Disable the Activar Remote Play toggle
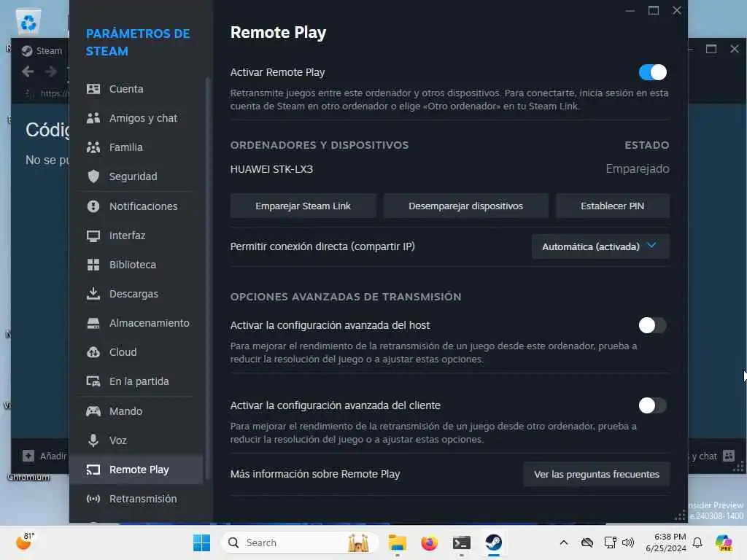 (x=653, y=72)
